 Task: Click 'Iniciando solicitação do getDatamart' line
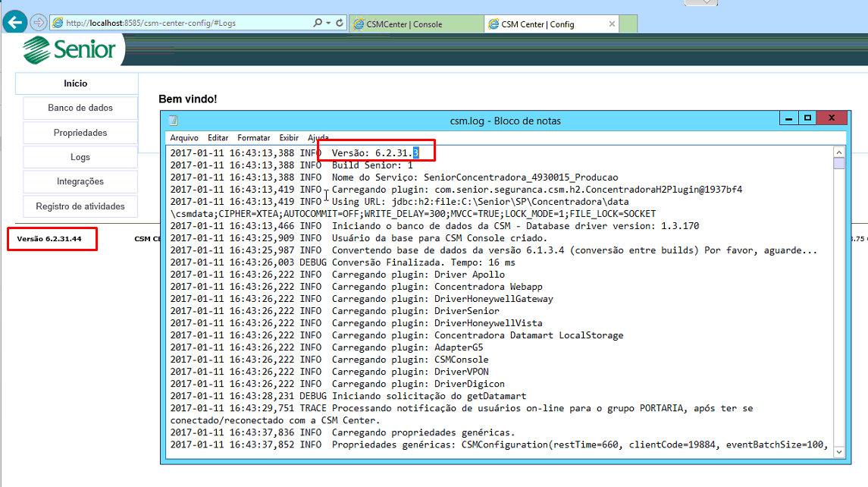429,396
